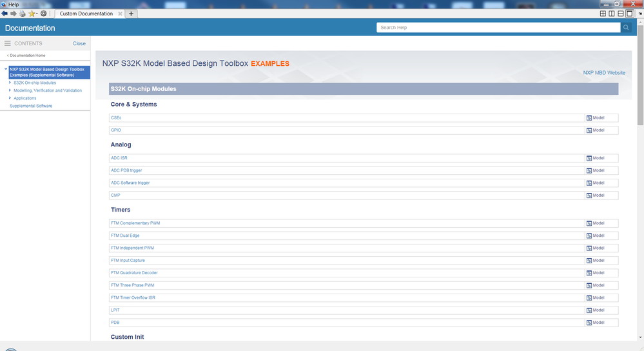Open the CMP example link
This screenshot has width=644, height=351.
[115, 196]
